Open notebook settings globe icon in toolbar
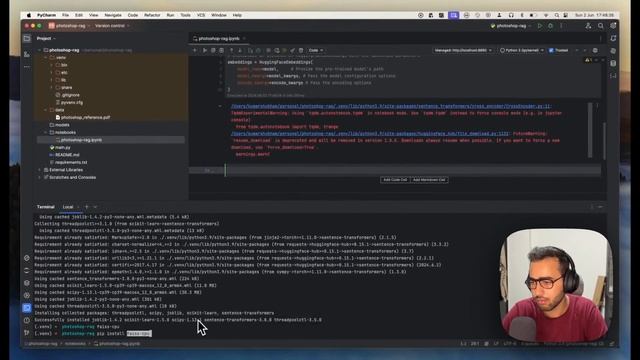The width and height of the screenshot is (640, 360). 595,50
